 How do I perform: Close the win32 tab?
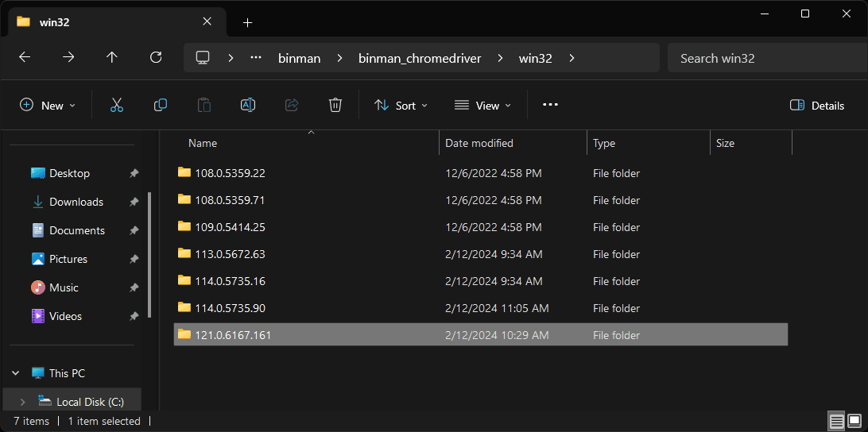207,21
